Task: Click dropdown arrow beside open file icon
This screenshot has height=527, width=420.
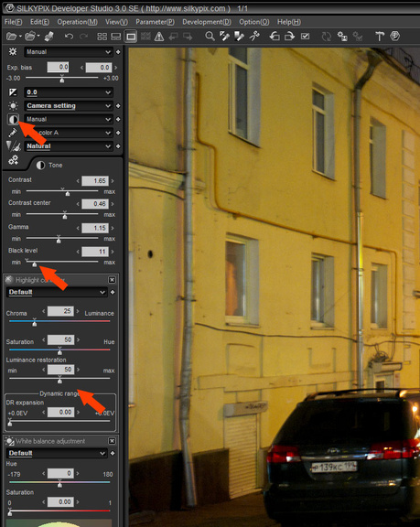Action: pos(20,36)
